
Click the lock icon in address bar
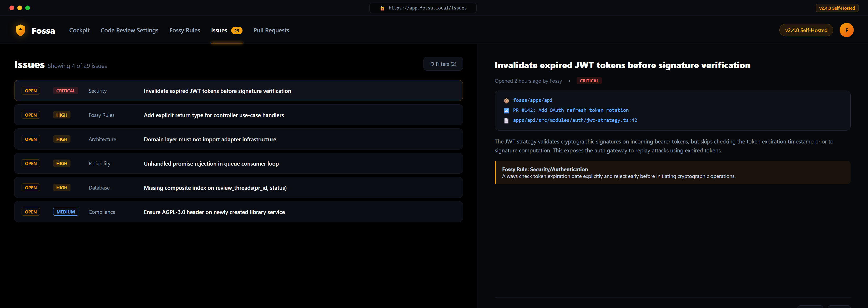click(382, 8)
